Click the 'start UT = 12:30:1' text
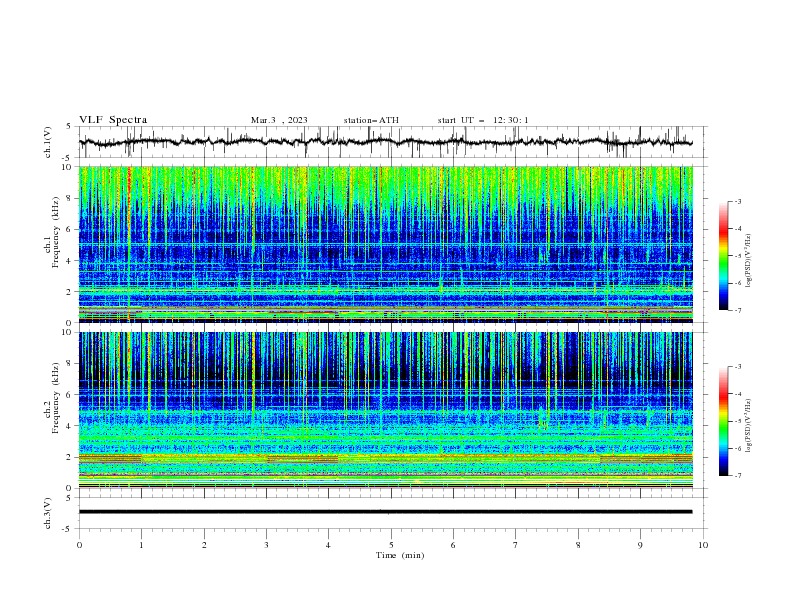The image size is (792, 612). pos(483,120)
